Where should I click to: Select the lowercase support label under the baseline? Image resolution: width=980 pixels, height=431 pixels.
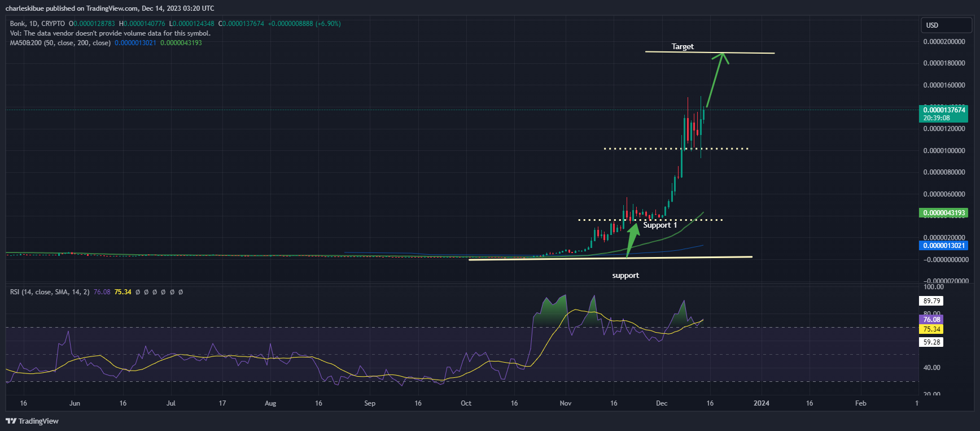(x=625, y=276)
